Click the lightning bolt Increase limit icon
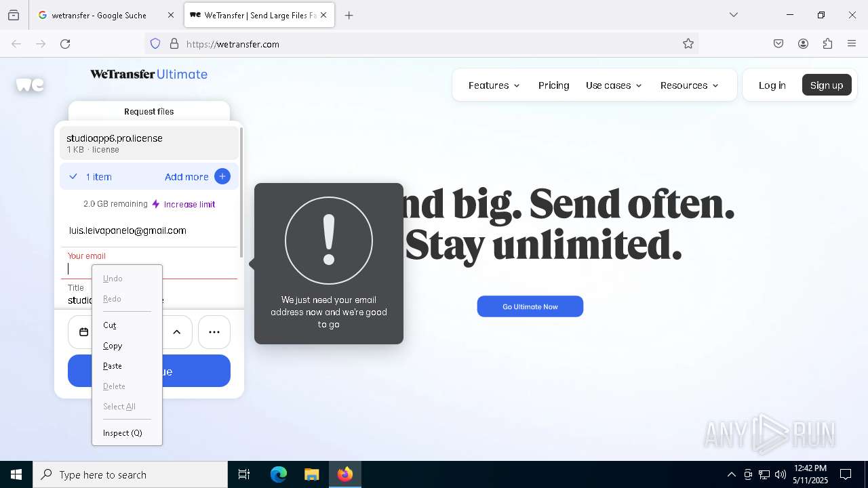The height and width of the screenshot is (488, 868). tap(156, 204)
